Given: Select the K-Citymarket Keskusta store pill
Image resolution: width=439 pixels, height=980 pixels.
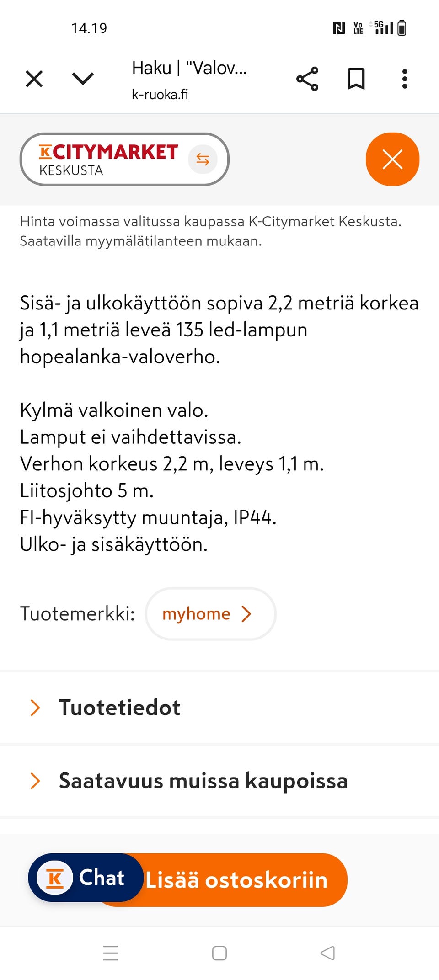Looking at the screenshot, I should [x=107, y=159].
